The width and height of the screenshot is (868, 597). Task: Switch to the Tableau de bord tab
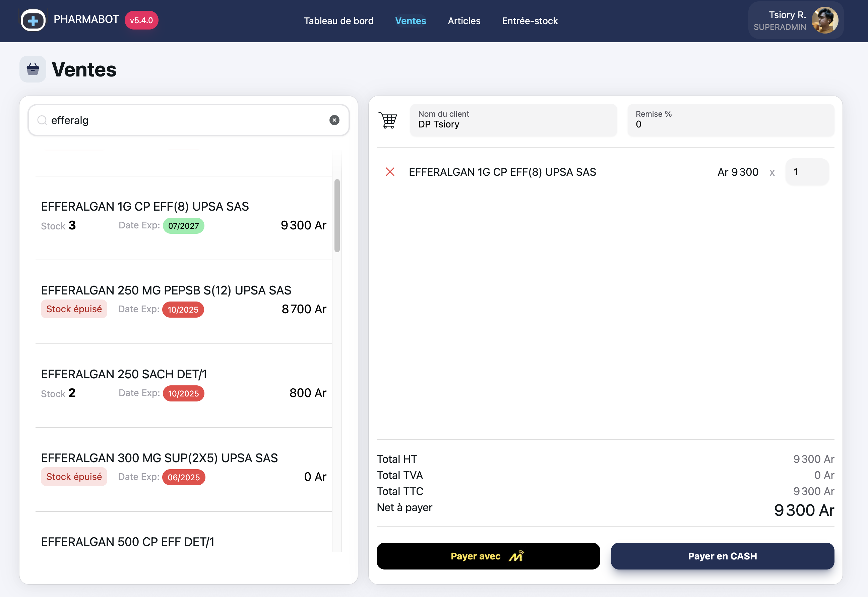coord(339,21)
